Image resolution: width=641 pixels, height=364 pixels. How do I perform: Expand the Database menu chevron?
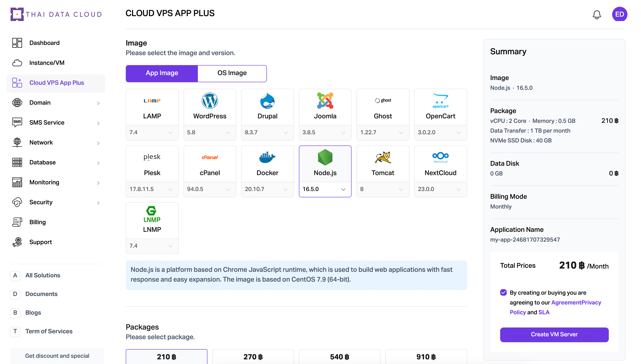pyautogui.click(x=98, y=163)
